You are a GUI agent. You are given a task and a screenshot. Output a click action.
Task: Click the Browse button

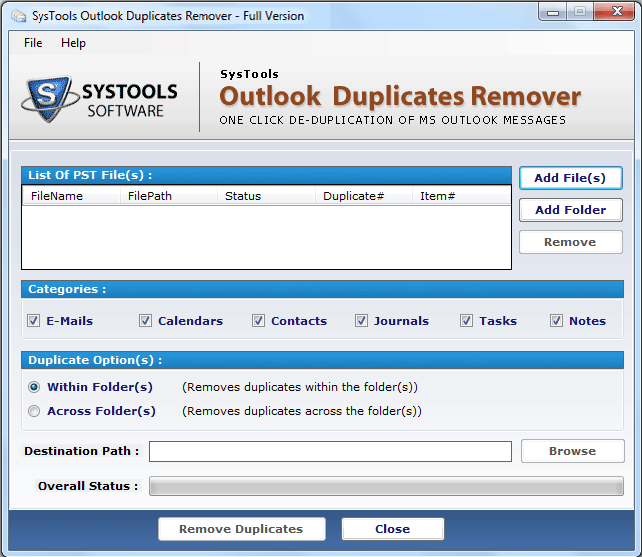pos(572,451)
